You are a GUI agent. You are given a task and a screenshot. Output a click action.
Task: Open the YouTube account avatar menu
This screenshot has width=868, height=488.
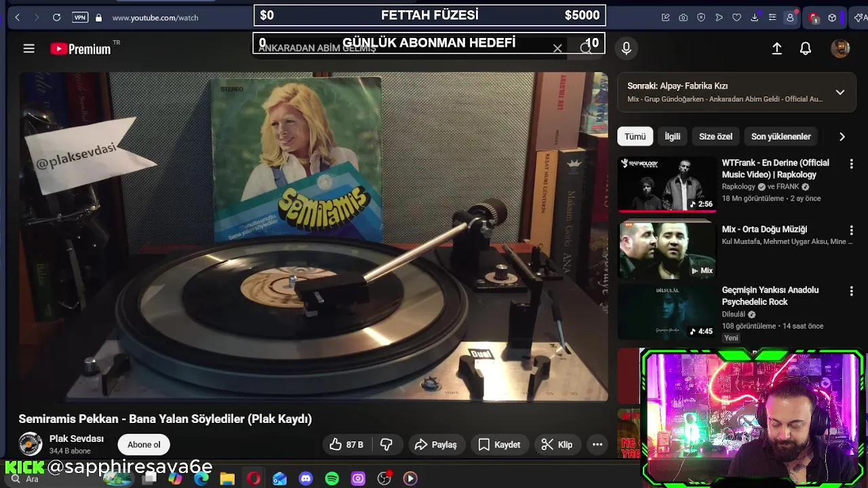[x=840, y=48]
